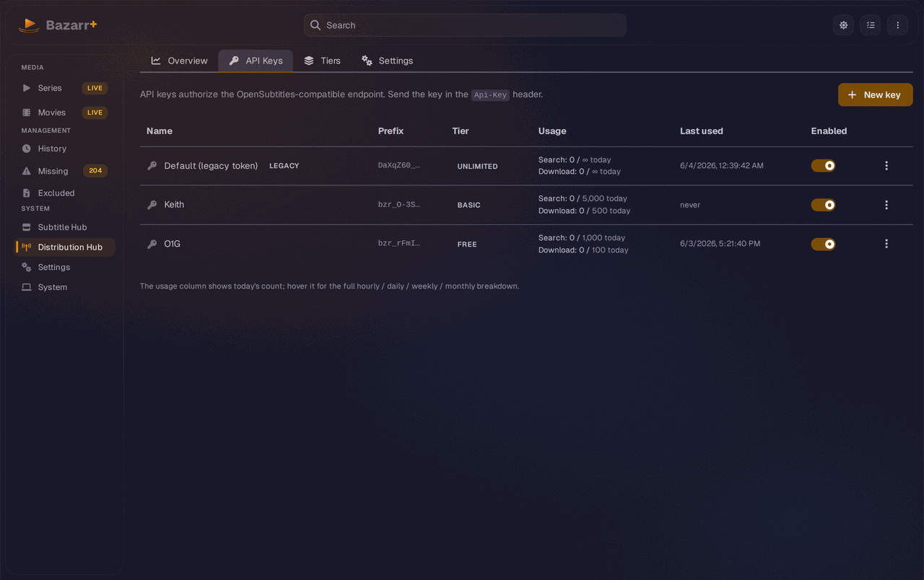Click the FREE tier badge
The width and height of the screenshot is (924, 580).
(x=467, y=245)
